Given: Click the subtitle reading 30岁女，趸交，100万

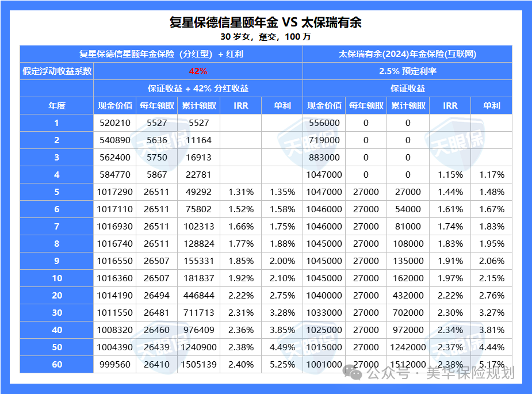Looking at the screenshot, I should coord(266,36).
